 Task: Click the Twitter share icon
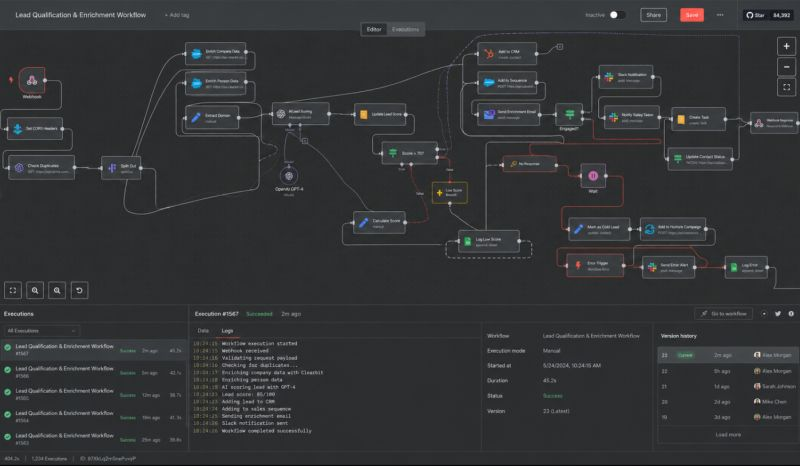click(x=778, y=314)
